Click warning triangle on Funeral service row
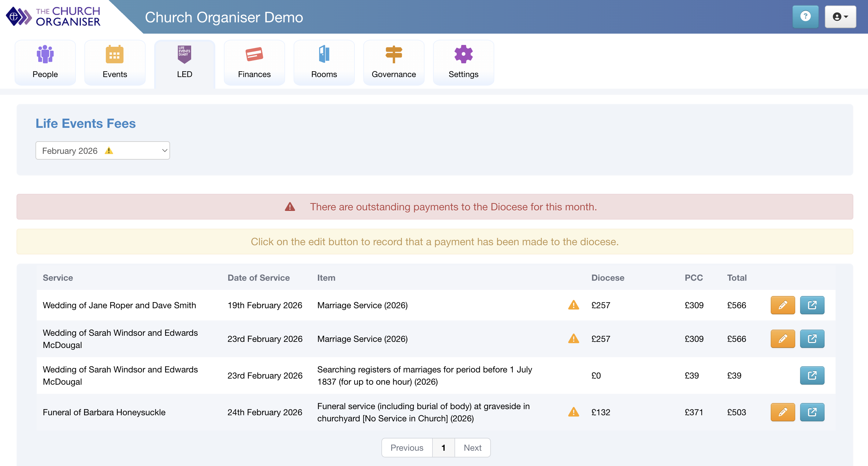Image resolution: width=868 pixels, height=466 pixels. (573, 412)
